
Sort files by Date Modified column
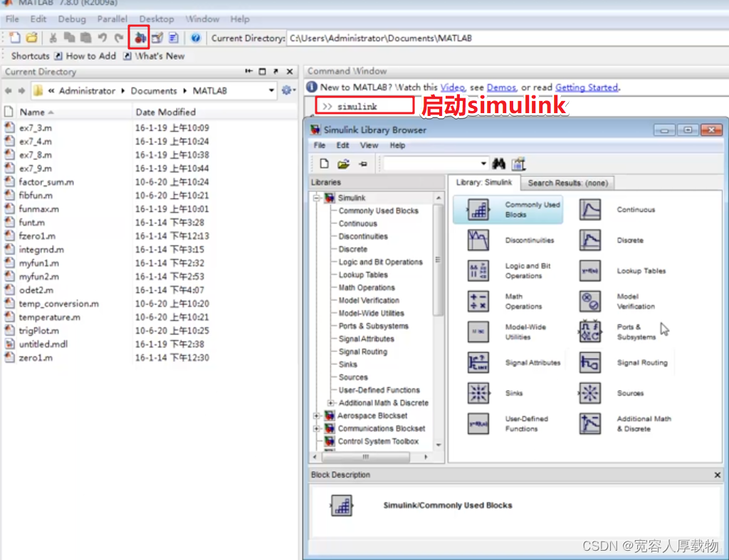coord(165,112)
